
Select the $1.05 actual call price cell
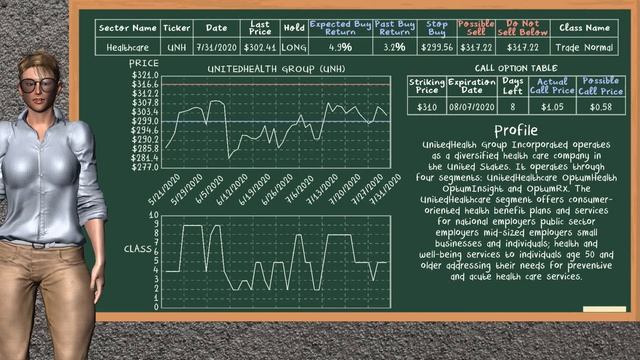click(x=552, y=107)
